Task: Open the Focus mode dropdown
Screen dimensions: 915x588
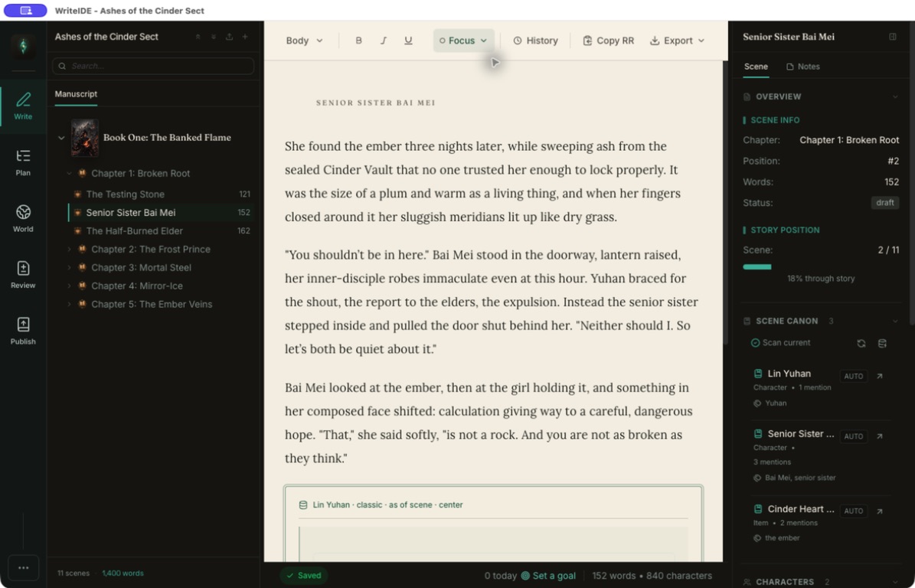Action: click(464, 41)
